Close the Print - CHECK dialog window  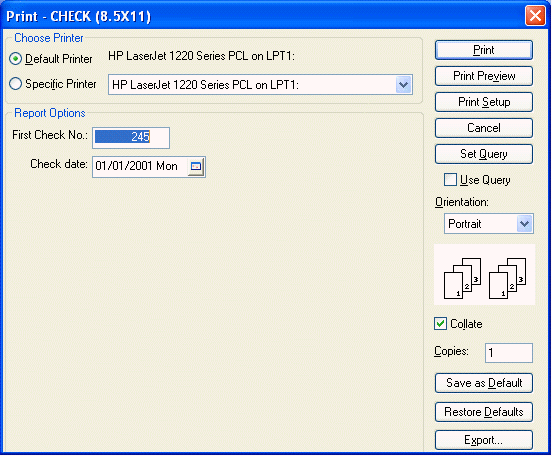point(535,16)
